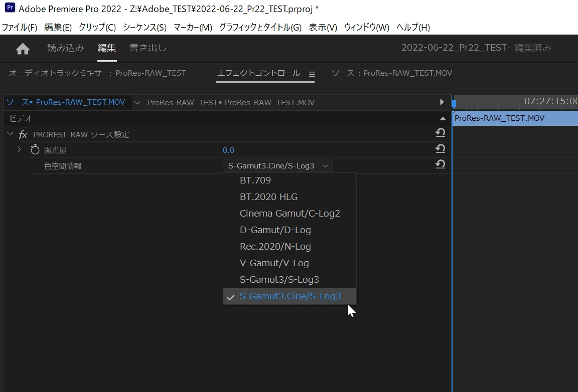Open the ウィンドウ(W) menu
The height and width of the screenshot is (392, 578).
click(x=366, y=27)
